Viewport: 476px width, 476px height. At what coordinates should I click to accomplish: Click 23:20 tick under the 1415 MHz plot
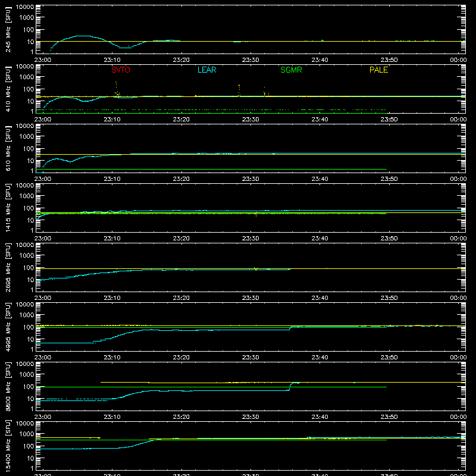[x=181, y=239]
